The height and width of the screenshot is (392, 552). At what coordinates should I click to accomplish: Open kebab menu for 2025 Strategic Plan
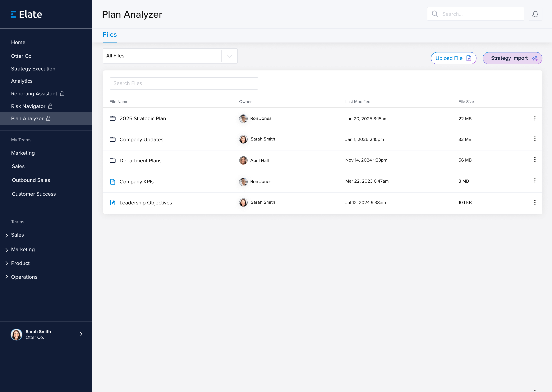point(535,118)
